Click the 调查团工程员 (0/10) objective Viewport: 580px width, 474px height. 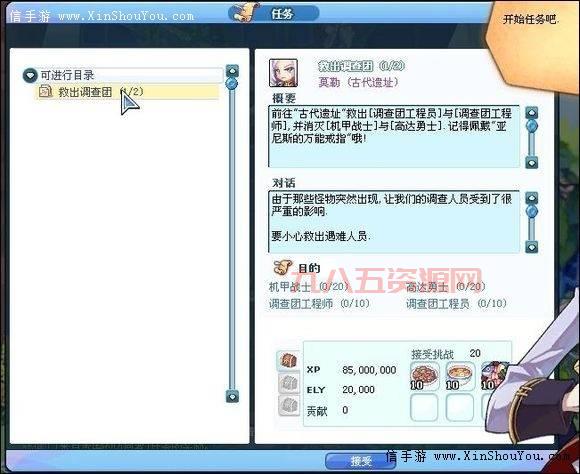[456, 303]
